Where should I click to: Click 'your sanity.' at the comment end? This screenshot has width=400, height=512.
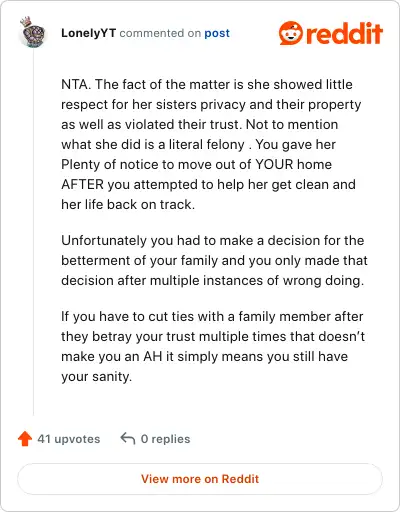point(97,377)
